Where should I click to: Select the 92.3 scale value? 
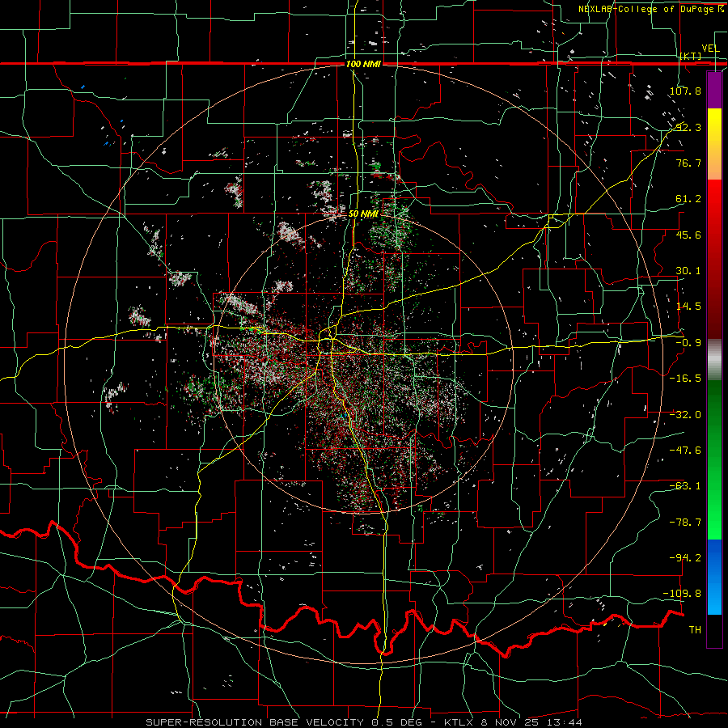688,127
